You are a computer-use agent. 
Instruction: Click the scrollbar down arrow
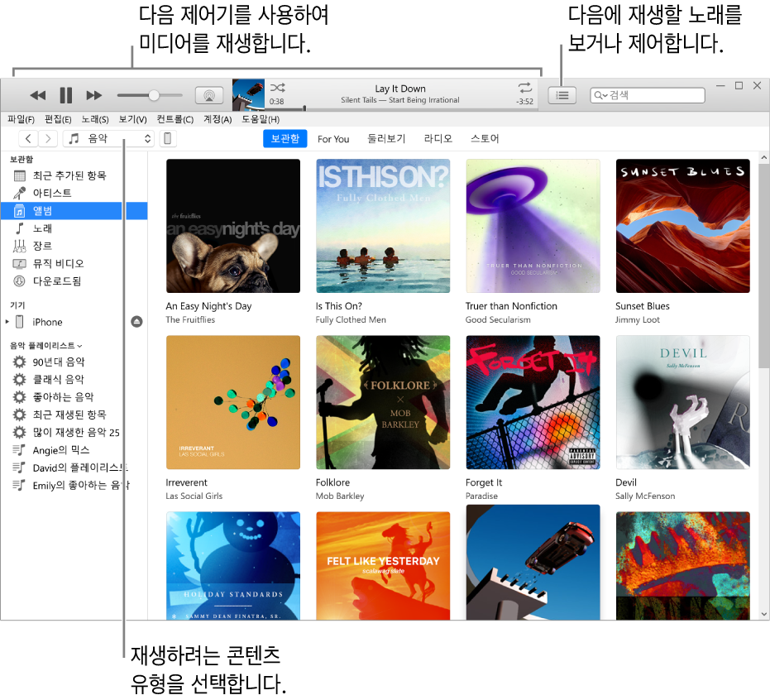(x=763, y=614)
